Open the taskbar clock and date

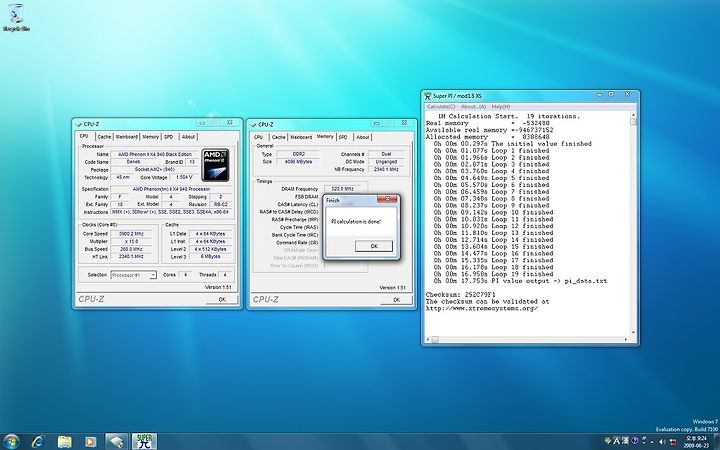point(694,442)
